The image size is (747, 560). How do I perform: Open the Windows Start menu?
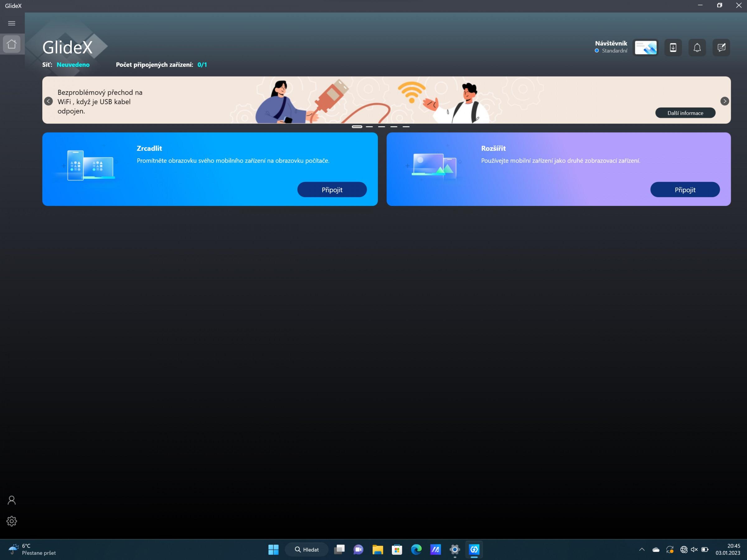273,549
